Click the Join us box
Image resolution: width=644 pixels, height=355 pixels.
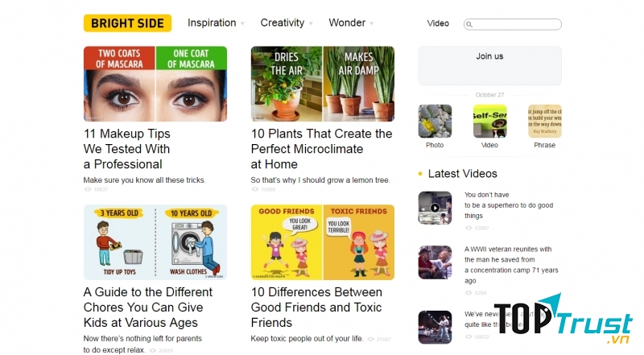(489, 65)
